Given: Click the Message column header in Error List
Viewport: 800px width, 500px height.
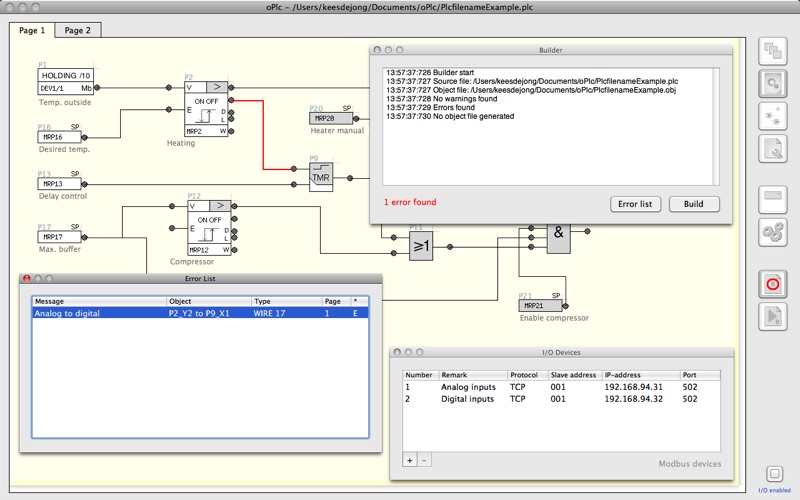Looking at the screenshot, I should tap(99, 302).
